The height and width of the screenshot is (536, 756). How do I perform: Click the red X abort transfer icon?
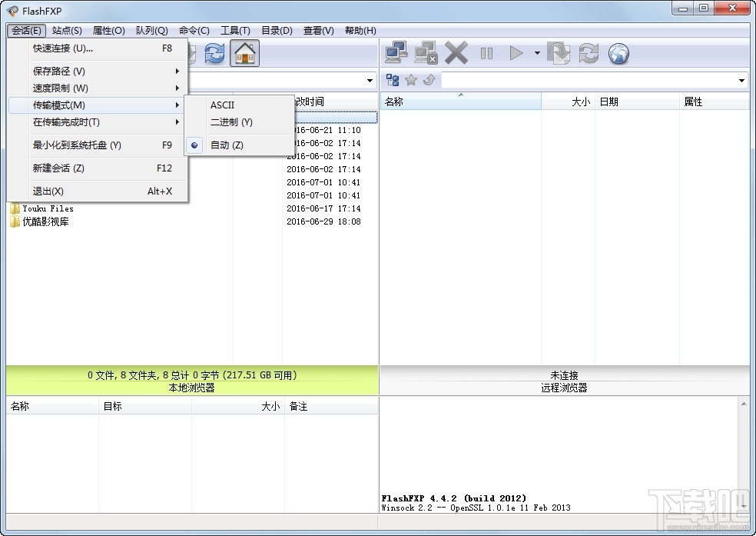tap(456, 52)
